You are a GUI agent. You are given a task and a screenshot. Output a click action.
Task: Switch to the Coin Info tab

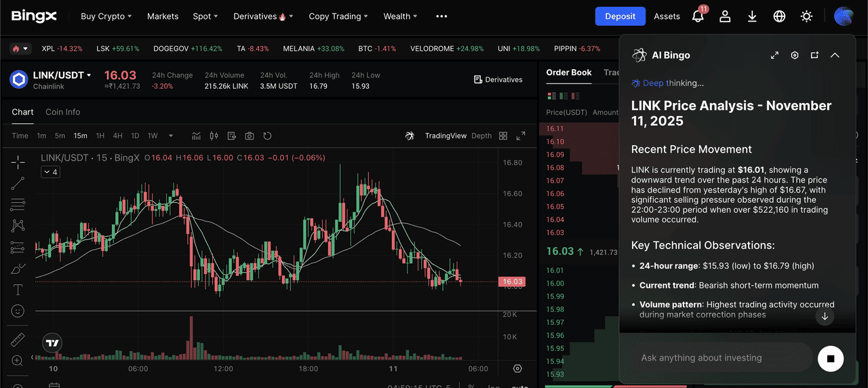62,112
